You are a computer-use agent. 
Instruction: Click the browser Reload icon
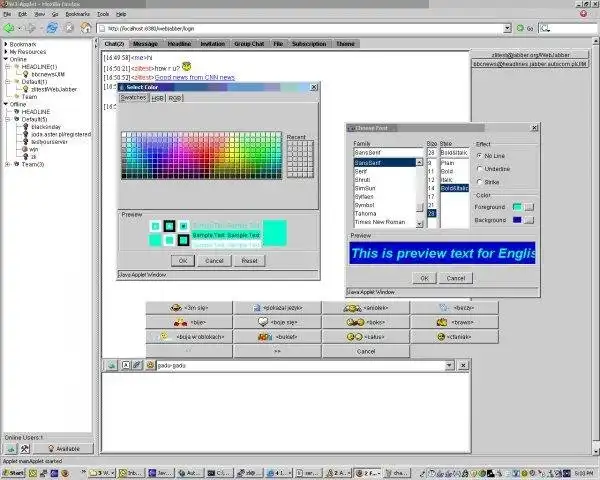[52, 28]
